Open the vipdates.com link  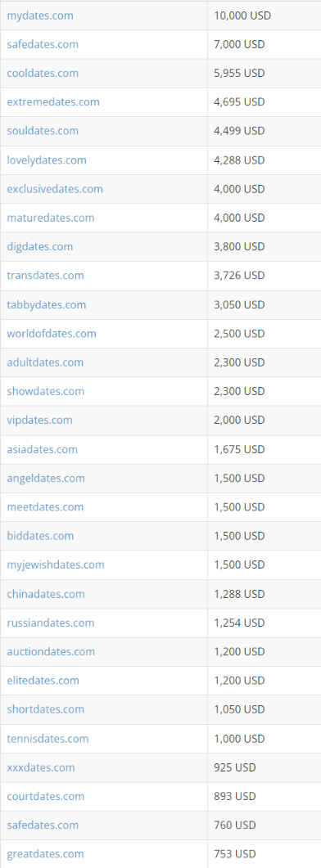(x=40, y=420)
